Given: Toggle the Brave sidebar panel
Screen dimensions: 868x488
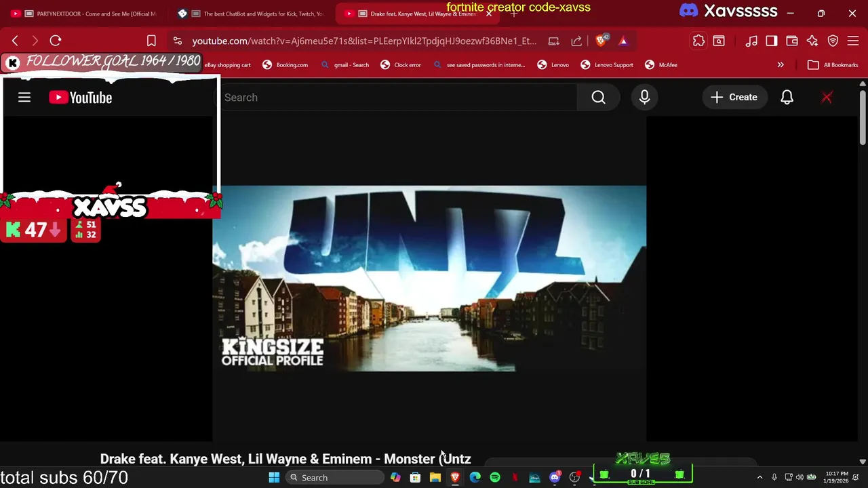Looking at the screenshot, I should 771,41.
